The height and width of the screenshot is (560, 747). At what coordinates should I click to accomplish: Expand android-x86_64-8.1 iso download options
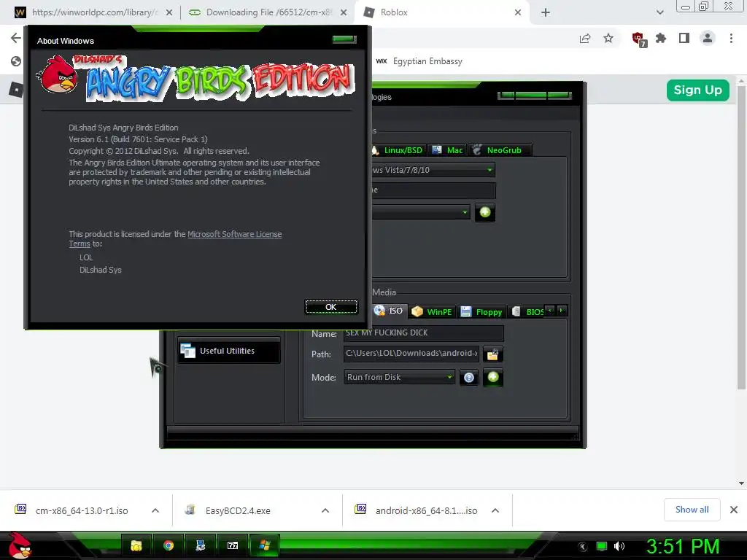pyautogui.click(x=495, y=510)
